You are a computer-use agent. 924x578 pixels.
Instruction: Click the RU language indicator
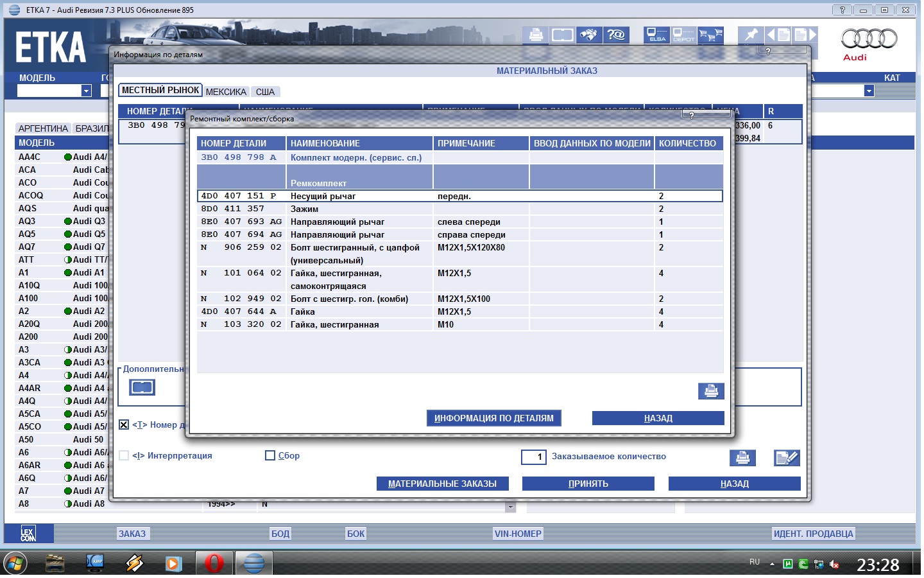(755, 562)
